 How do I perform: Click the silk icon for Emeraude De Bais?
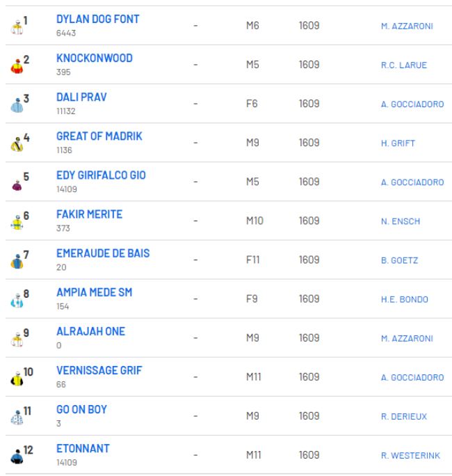tap(17, 262)
